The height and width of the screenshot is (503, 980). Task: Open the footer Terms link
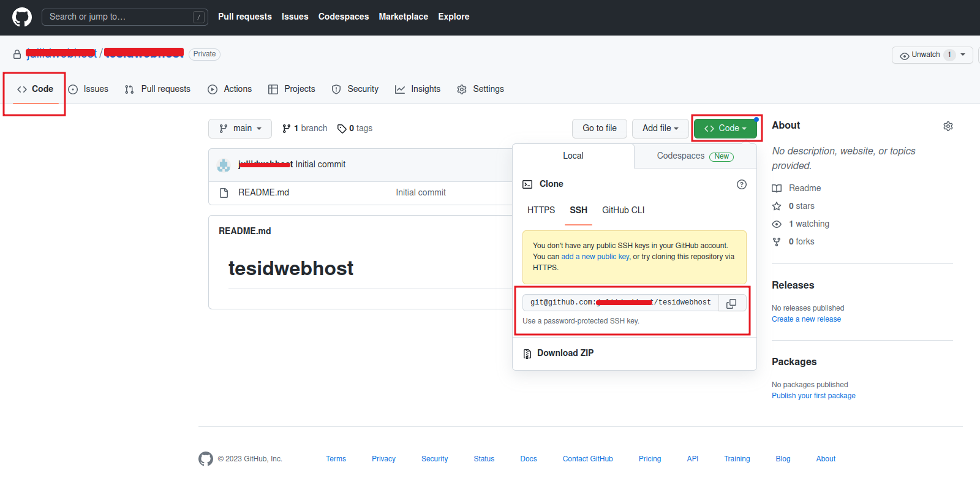coord(336,460)
